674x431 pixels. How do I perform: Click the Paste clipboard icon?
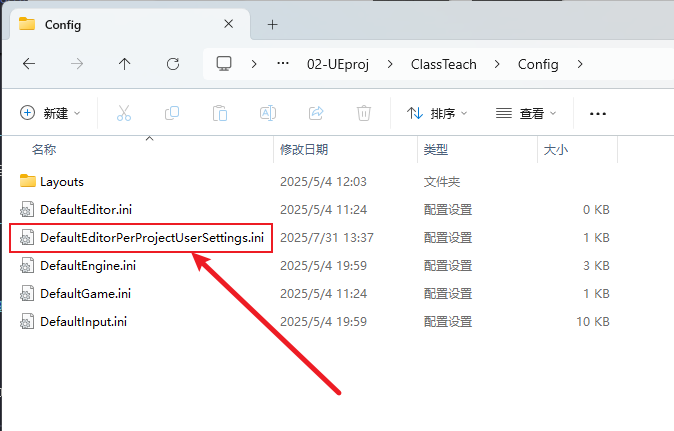point(220,113)
